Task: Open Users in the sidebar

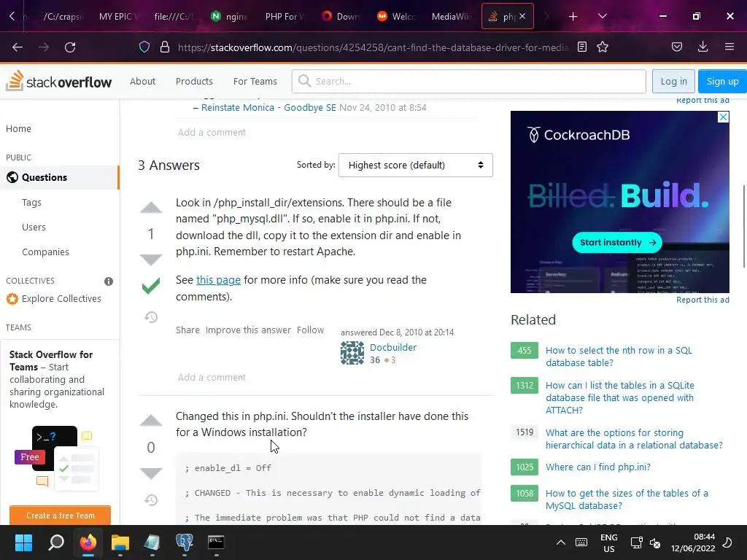Action: (34, 227)
